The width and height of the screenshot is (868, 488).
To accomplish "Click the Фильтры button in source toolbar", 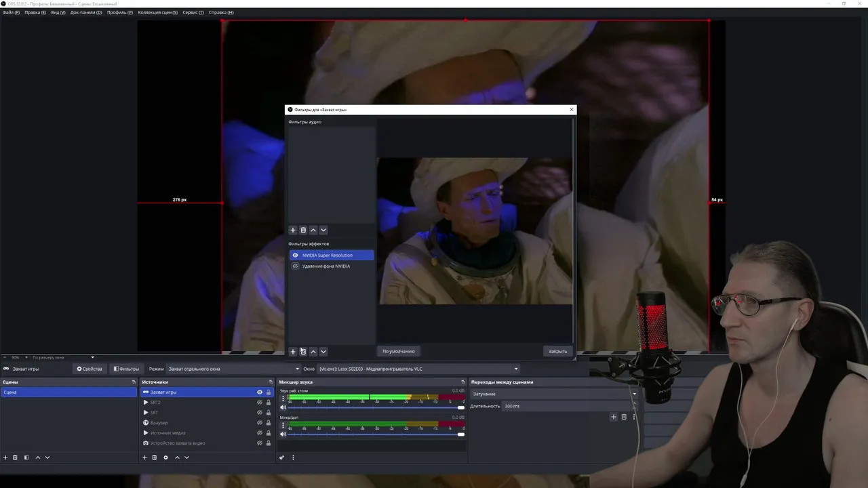I will (x=126, y=369).
